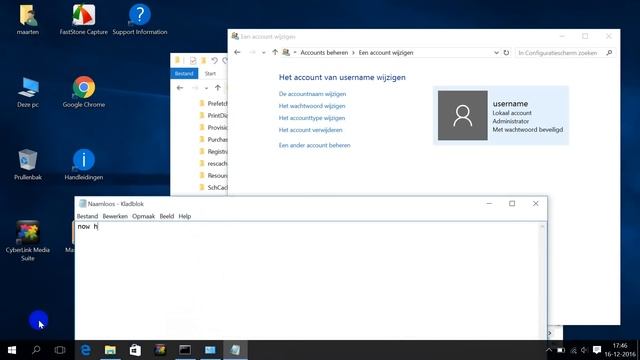640x360 pixels.
Task: Select the SchCache folder in Explorer
Action: (x=213, y=187)
